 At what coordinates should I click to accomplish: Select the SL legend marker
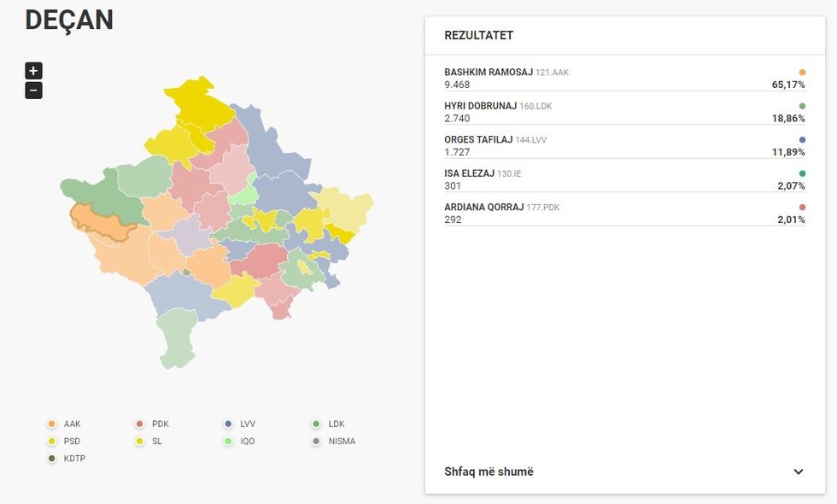tap(140, 442)
